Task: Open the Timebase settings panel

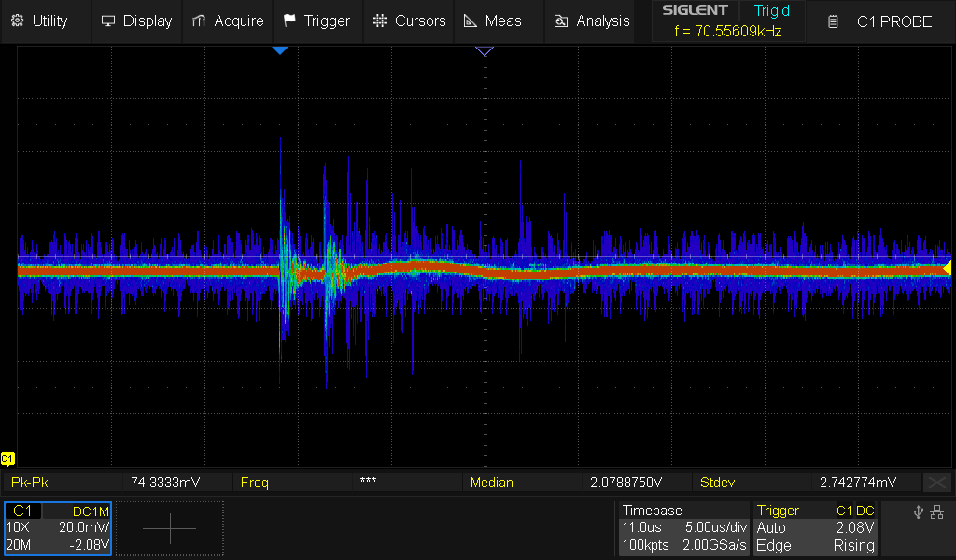Action: tap(683, 528)
